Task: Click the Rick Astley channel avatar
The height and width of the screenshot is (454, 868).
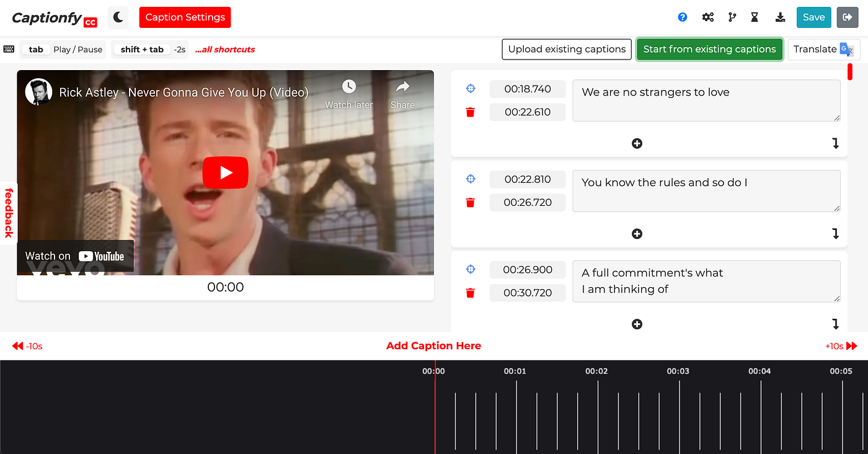Action: (38, 92)
